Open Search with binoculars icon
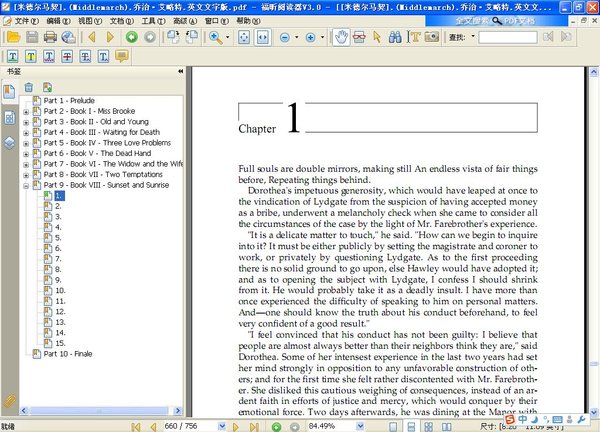 [395, 37]
